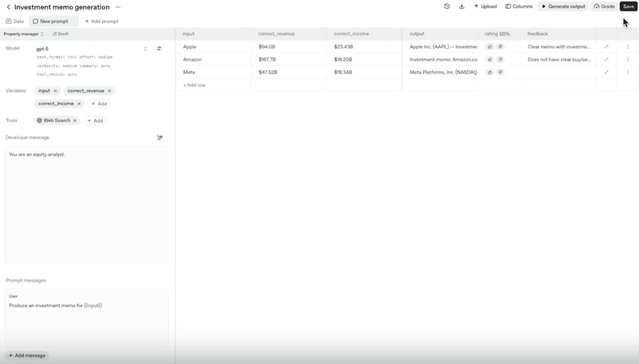Click Generate output
The height and width of the screenshot is (364, 639).
[x=563, y=6]
